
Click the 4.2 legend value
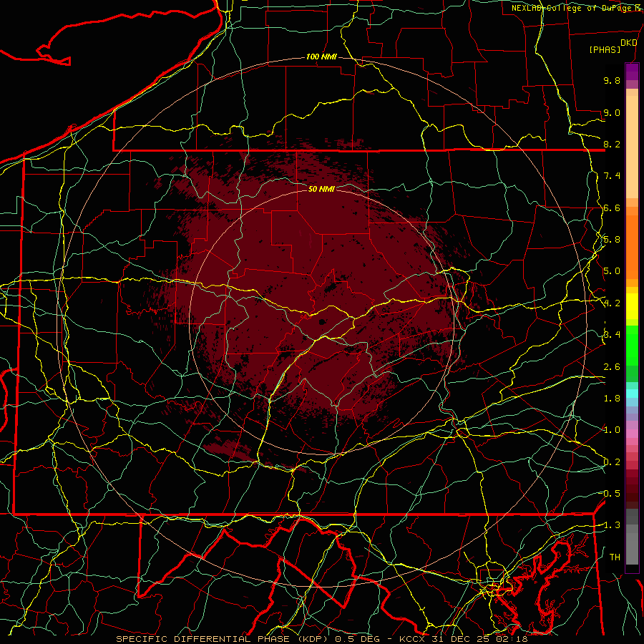[x=612, y=303]
